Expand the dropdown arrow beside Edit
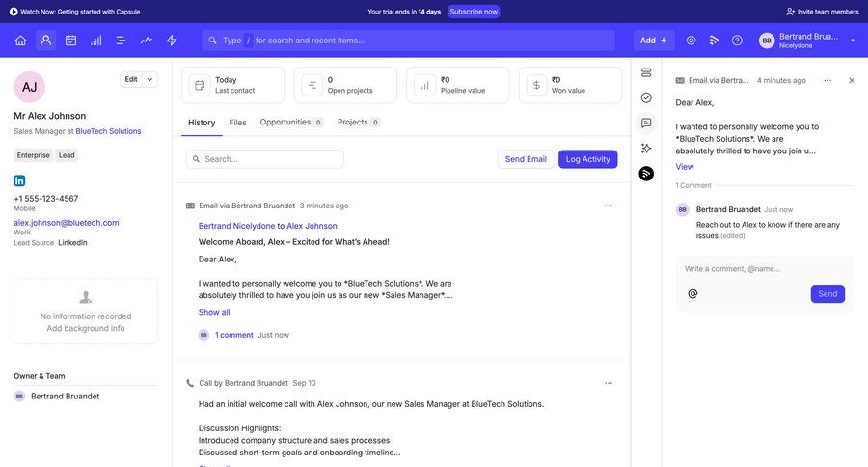This screenshot has height=467, width=868. point(150,80)
